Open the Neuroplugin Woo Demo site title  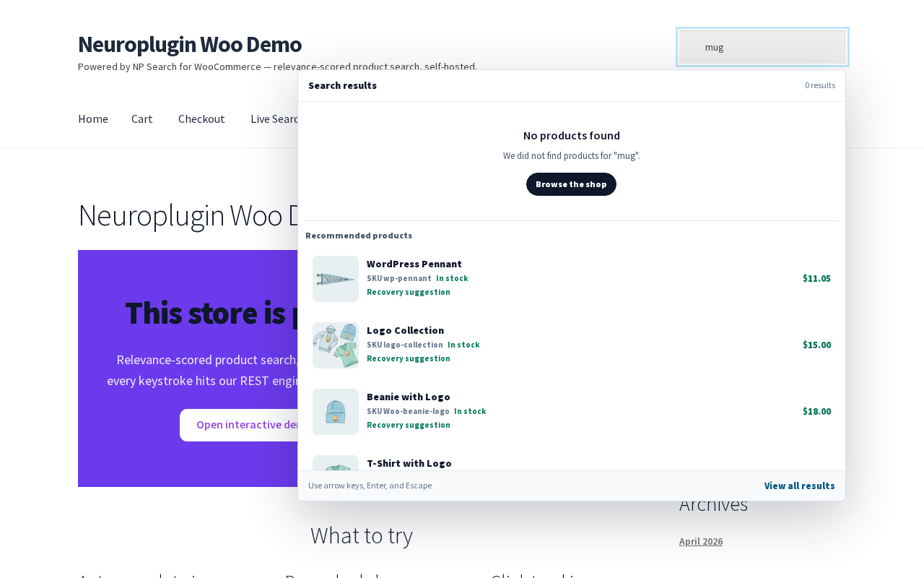click(190, 44)
